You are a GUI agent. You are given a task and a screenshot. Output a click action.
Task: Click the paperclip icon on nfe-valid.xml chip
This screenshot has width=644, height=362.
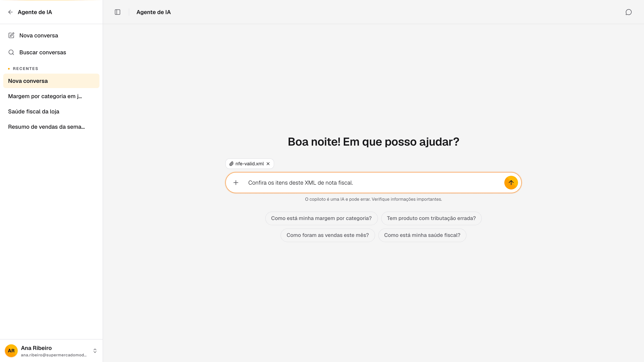point(231,164)
